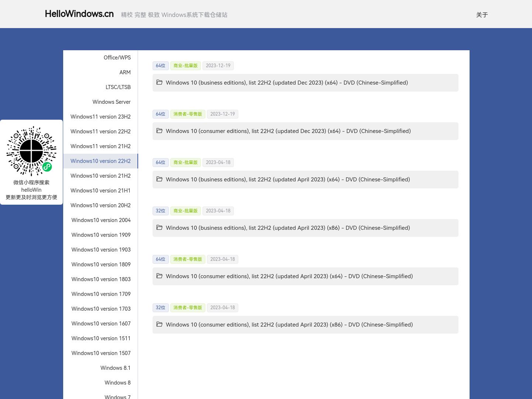This screenshot has height=399, width=532.
Task: Open Windows10 version 1809 list
Action: click(x=100, y=265)
